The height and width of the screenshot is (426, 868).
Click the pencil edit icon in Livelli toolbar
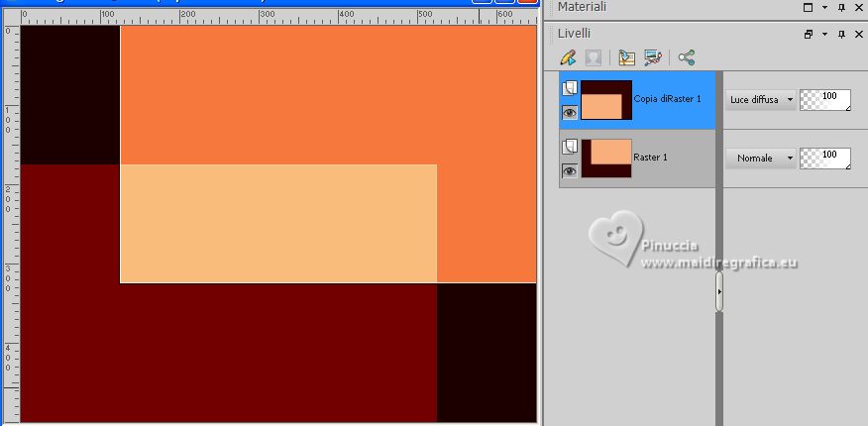click(x=568, y=57)
